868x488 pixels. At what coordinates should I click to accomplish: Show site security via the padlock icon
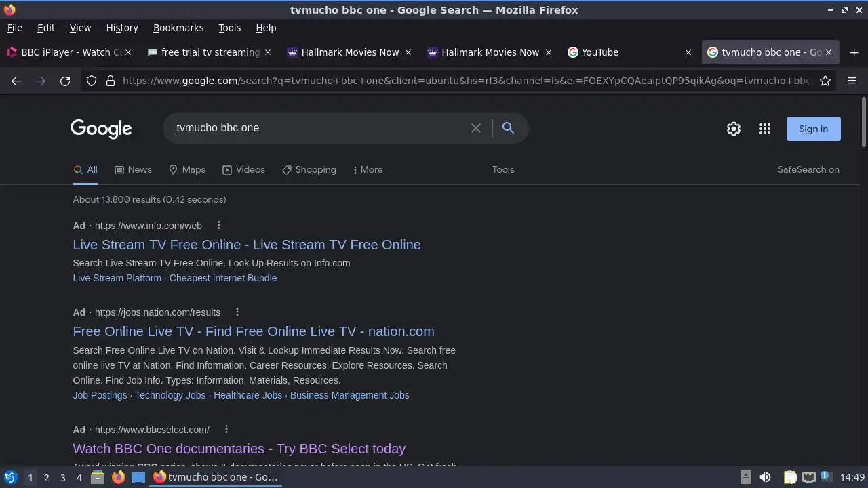(111, 81)
